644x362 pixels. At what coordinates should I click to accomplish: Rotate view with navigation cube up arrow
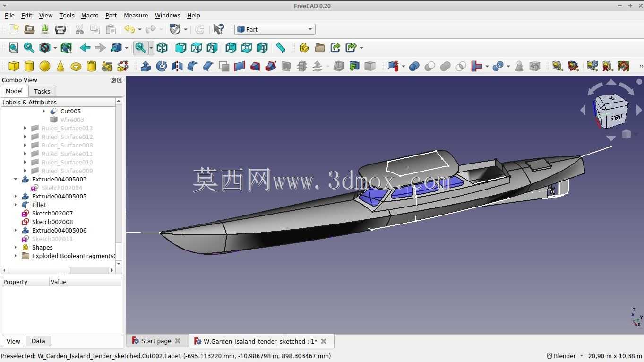(x=611, y=82)
